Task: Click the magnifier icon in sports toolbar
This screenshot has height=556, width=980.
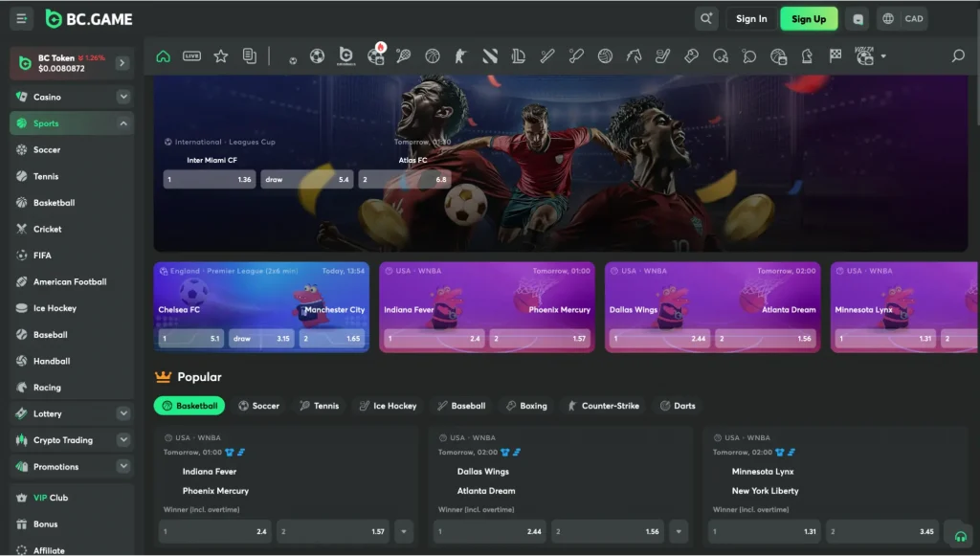Action: coord(957,56)
